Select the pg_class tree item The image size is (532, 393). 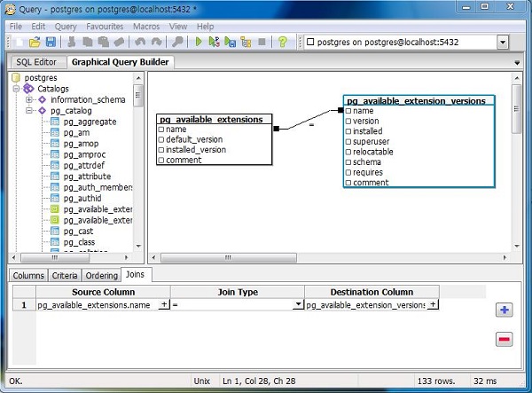[79, 242]
